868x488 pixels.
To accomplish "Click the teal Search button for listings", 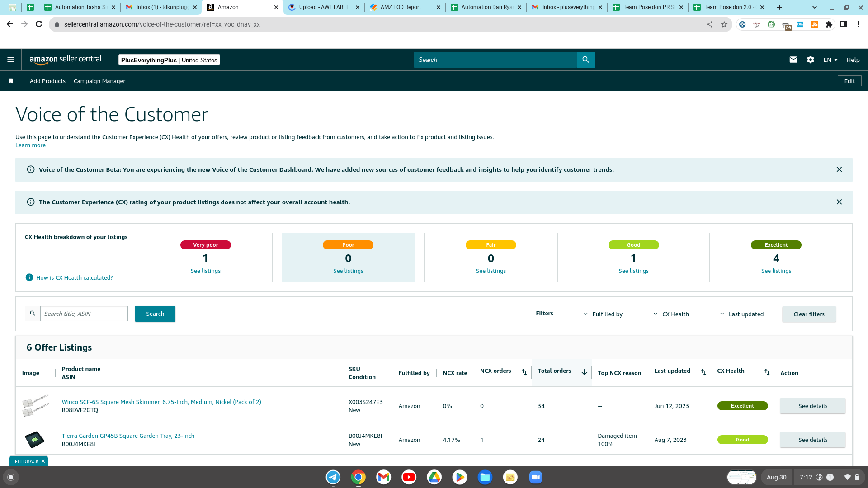I will 155,314.
